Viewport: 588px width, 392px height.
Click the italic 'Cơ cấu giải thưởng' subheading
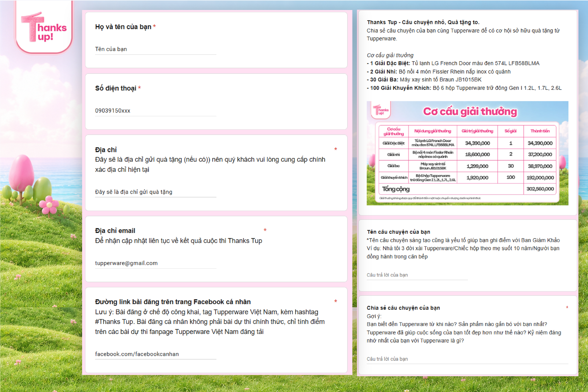[390, 55]
